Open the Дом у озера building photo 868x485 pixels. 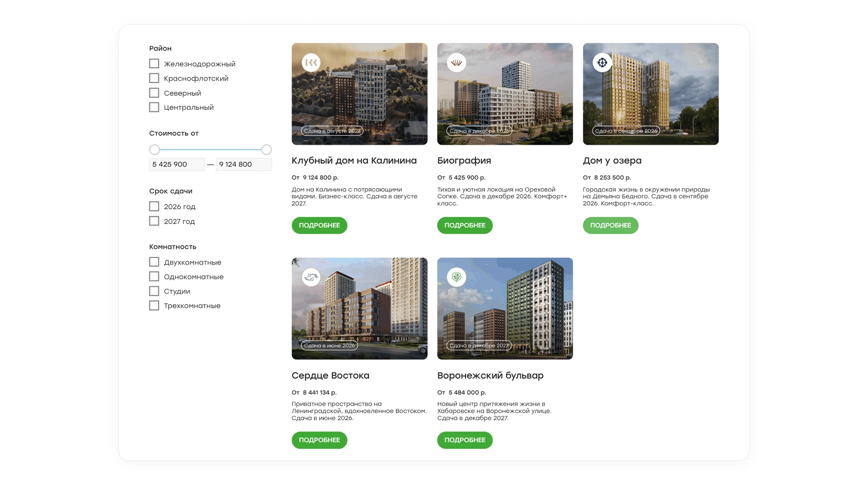(651, 94)
